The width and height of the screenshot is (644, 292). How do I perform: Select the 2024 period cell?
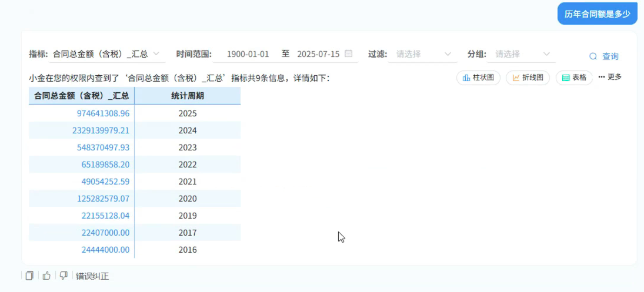point(188,130)
